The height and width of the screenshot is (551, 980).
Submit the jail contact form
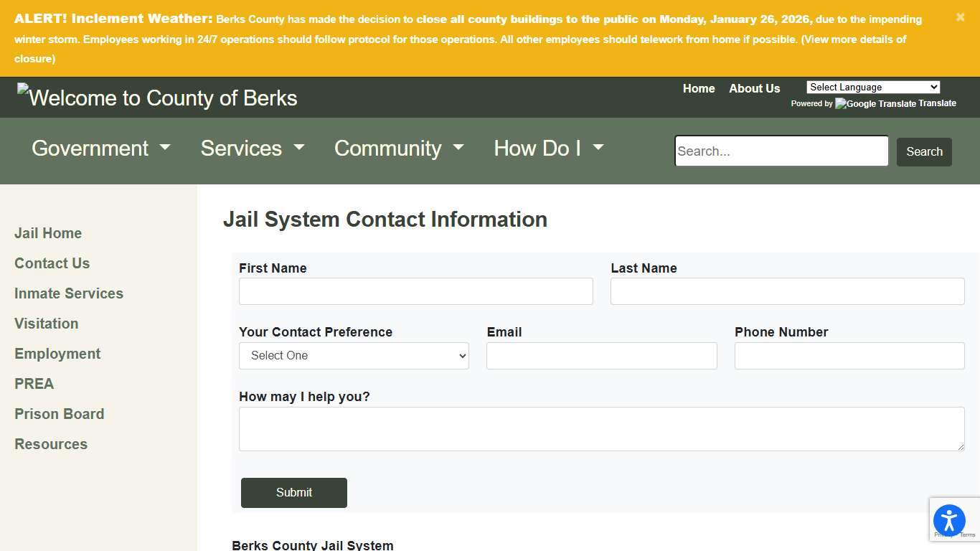click(x=293, y=493)
